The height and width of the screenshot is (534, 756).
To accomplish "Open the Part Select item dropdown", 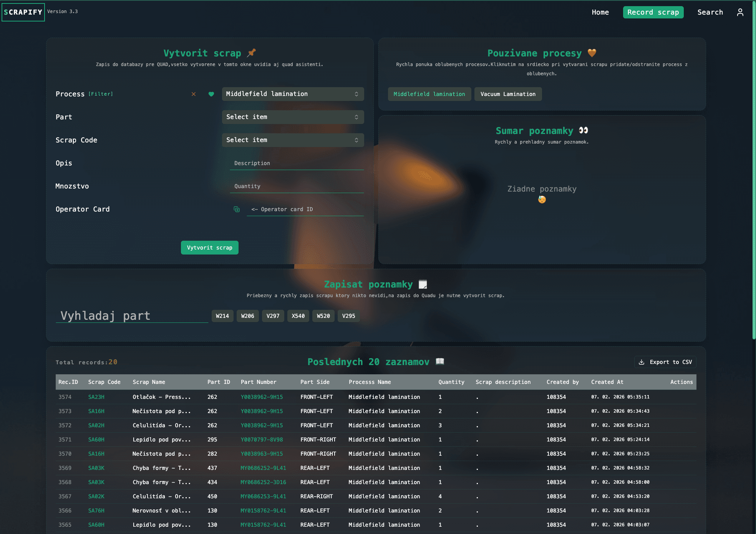I will 293,117.
